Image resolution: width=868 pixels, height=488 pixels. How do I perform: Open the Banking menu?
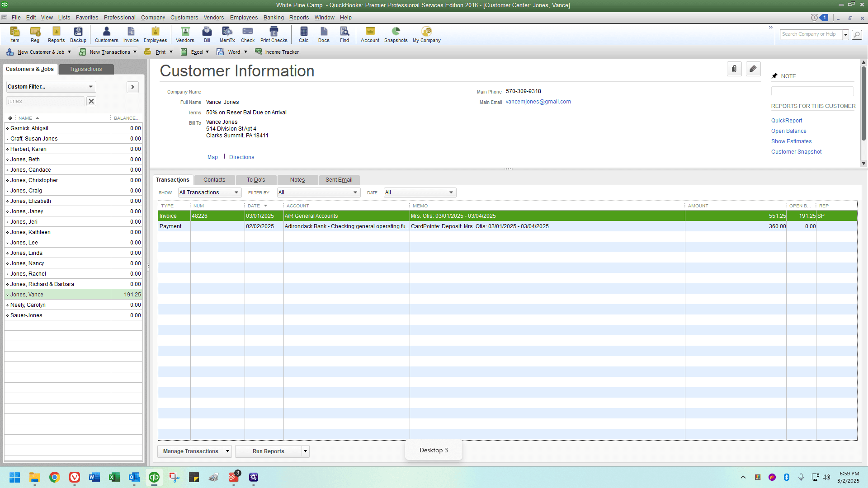[x=274, y=18]
